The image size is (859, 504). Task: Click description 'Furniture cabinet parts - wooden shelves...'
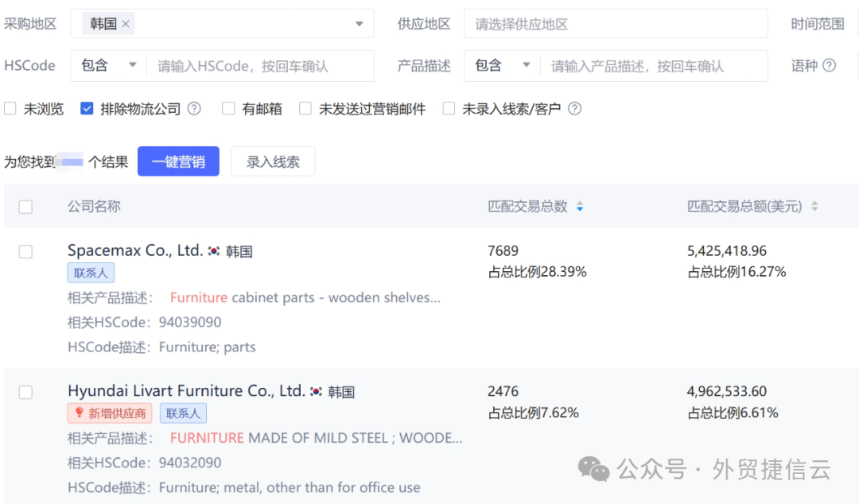305,297
